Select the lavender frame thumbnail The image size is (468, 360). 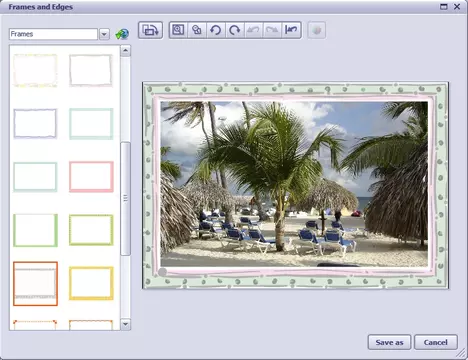coord(35,123)
